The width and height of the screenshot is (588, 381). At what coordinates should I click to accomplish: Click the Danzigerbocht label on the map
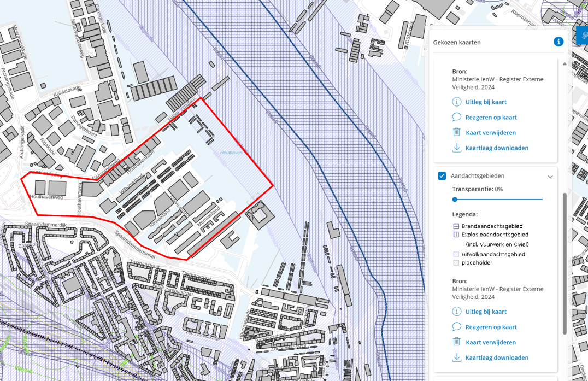coord(84,126)
